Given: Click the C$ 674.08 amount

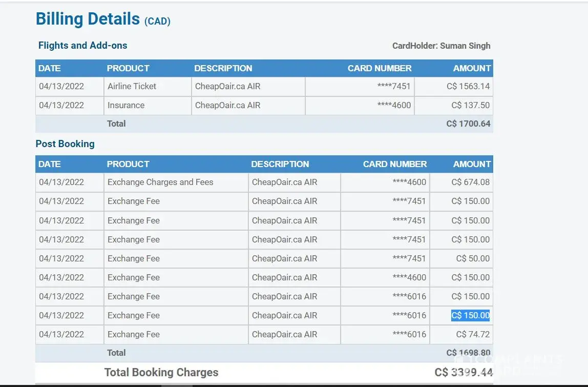Looking at the screenshot, I should (x=470, y=182).
